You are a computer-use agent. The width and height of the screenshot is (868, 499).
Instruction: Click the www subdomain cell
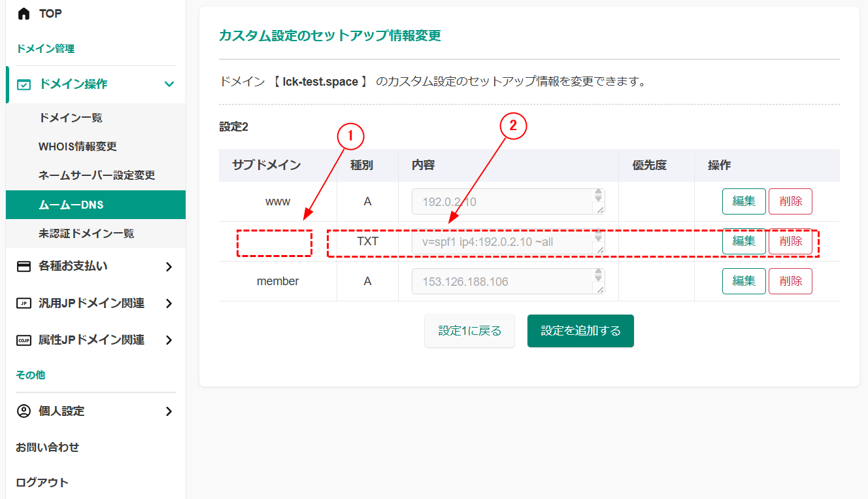click(x=278, y=201)
